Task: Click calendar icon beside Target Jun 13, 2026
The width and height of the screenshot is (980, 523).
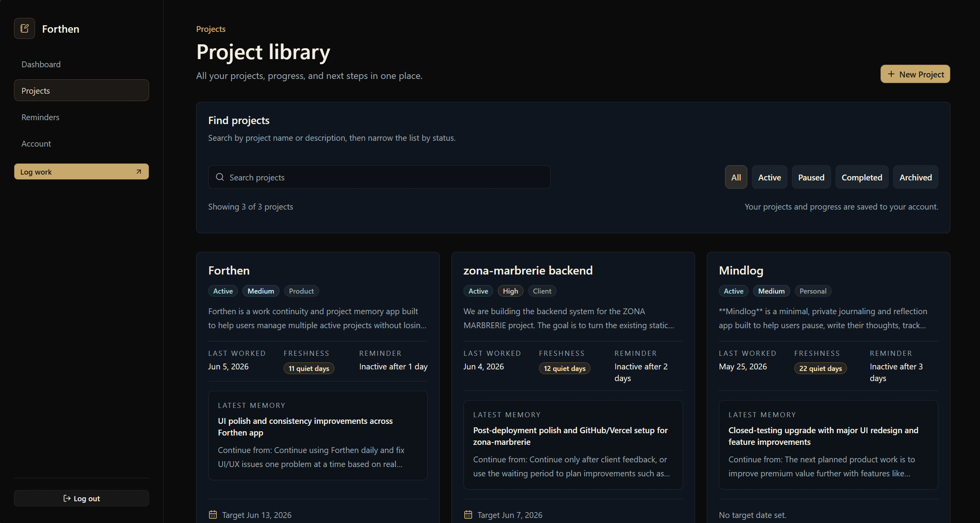Action: [213, 514]
